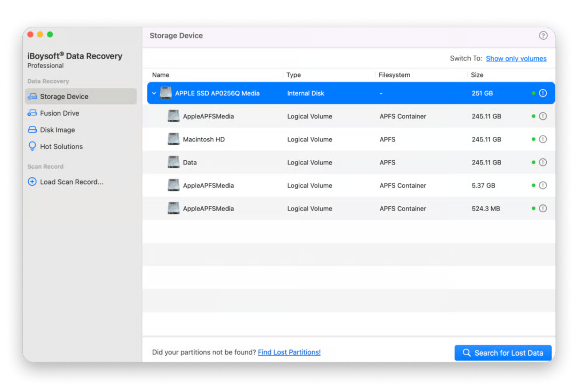Screen dimensions: 578x392
Task: Start Search for Lost Data
Action: point(503,353)
